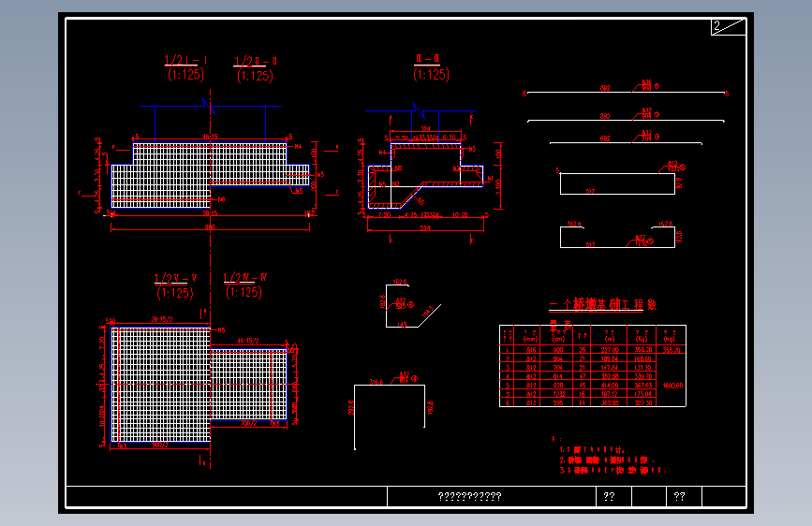Click the '28·15/2' dimension above the V-V plan
This screenshot has width=812, height=526.
point(162,319)
